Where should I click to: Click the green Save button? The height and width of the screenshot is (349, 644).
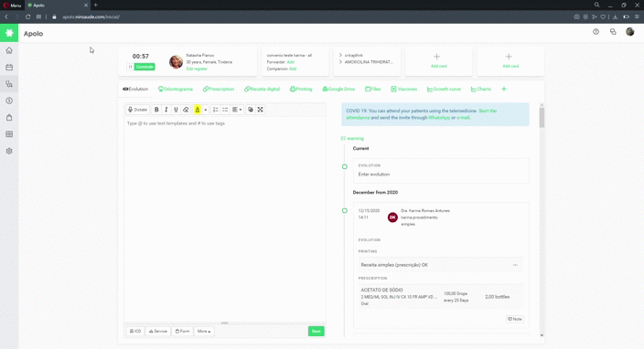tap(316, 331)
